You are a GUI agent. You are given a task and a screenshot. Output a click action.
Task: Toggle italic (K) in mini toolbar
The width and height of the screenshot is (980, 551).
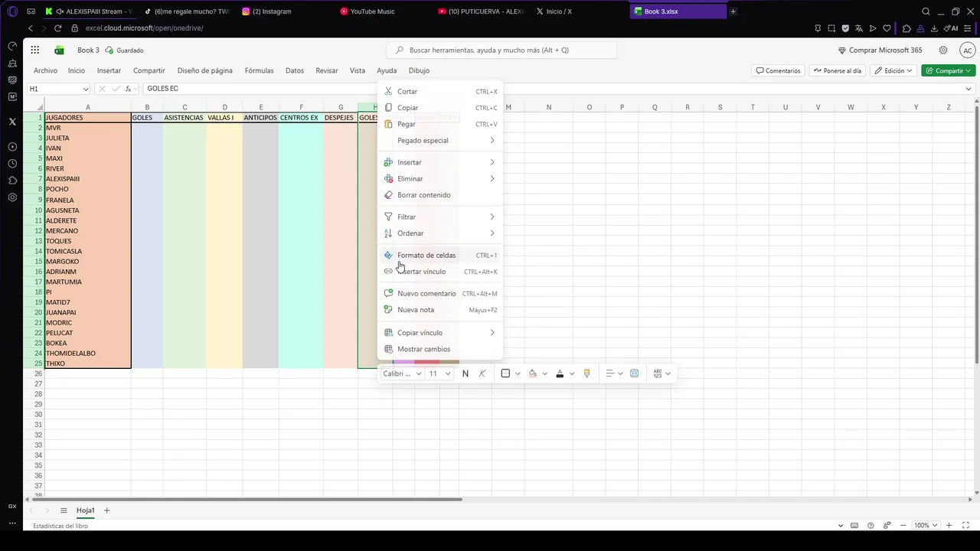pyautogui.click(x=482, y=373)
